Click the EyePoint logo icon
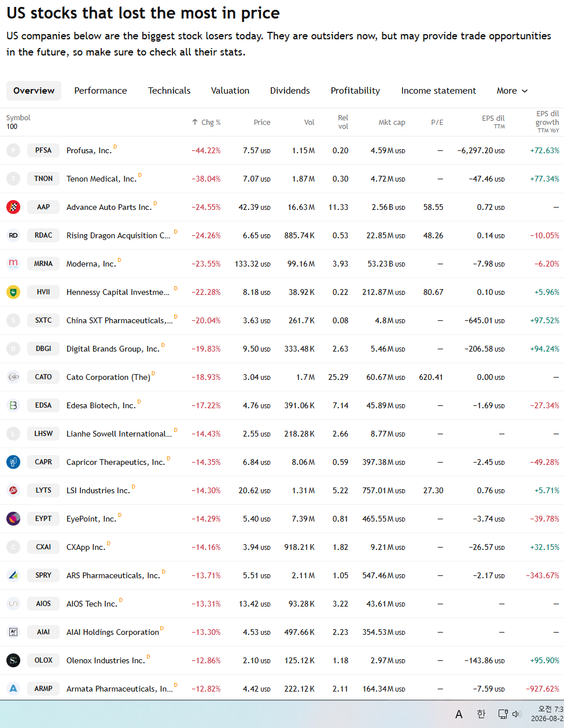Screen dimensions: 564x728 [x=13, y=519]
